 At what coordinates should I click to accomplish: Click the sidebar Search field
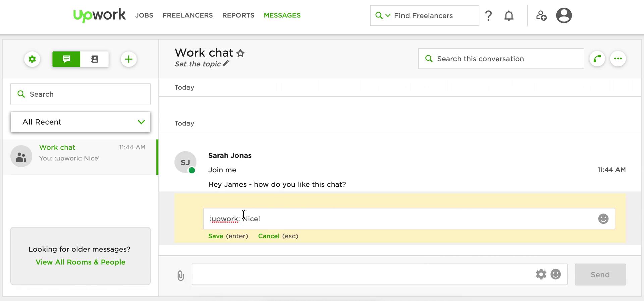pyautogui.click(x=80, y=94)
